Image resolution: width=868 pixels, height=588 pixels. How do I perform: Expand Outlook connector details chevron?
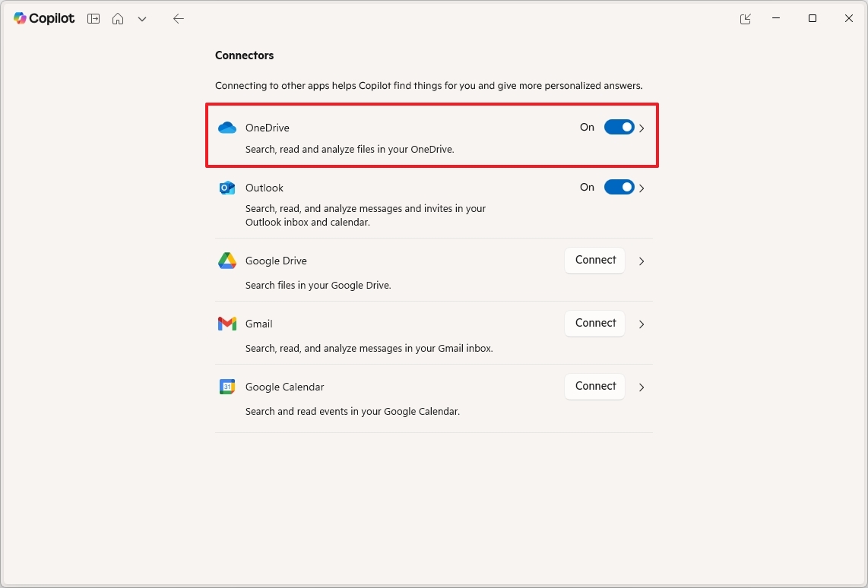(x=642, y=188)
